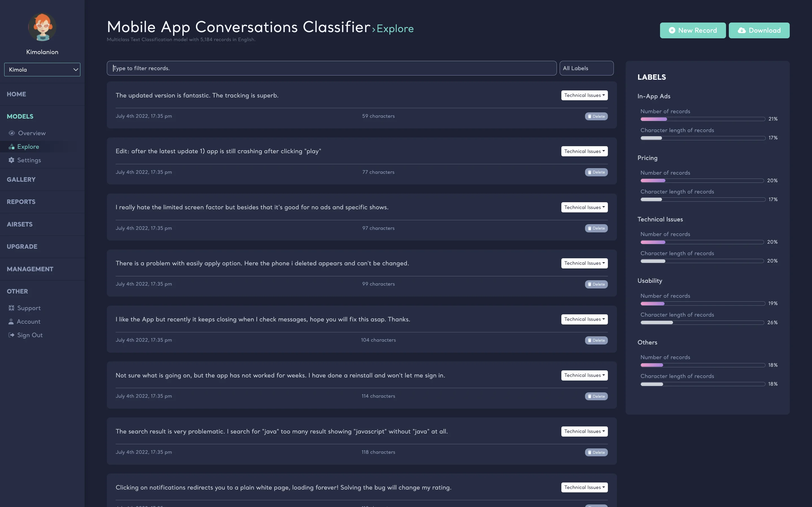Click the Explore shapes icon
The width and height of the screenshot is (812, 507).
(11, 146)
